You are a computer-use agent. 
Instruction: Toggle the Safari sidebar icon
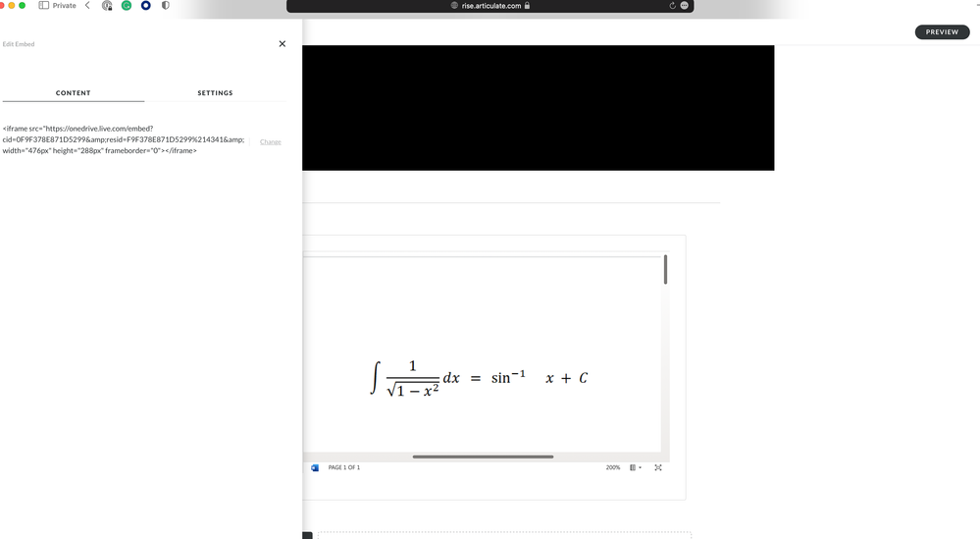pos(44,5)
